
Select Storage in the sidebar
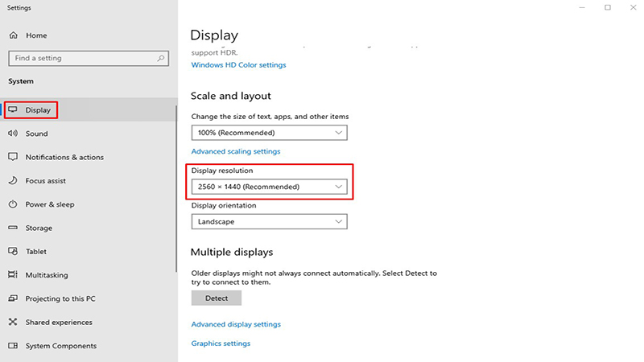pos(39,228)
